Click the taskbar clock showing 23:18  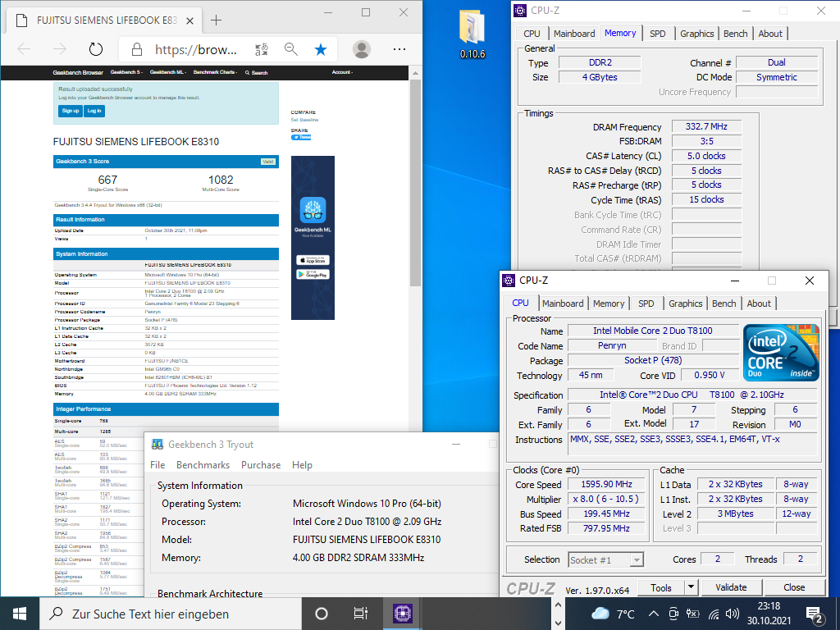click(x=769, y=614)
